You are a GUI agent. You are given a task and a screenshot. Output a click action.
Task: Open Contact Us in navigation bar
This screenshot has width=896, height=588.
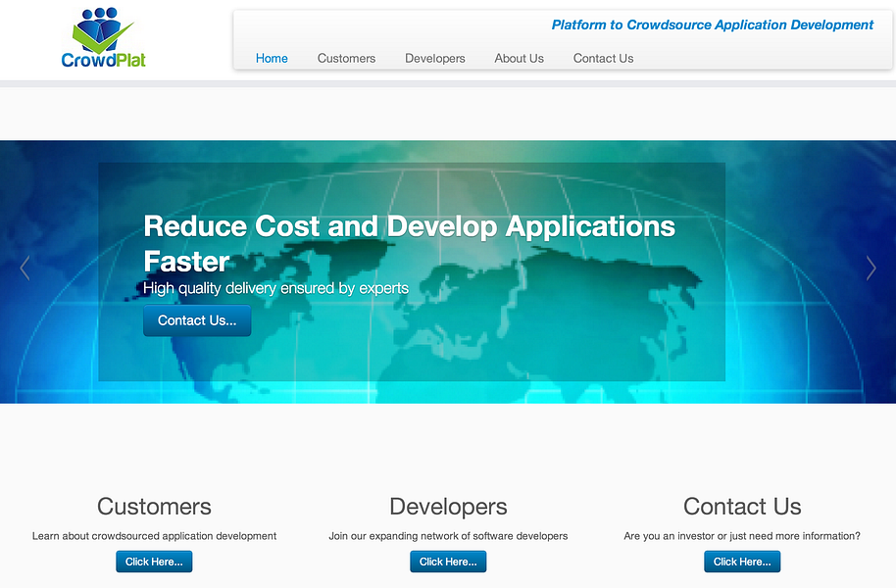click(x=603, y=58)
